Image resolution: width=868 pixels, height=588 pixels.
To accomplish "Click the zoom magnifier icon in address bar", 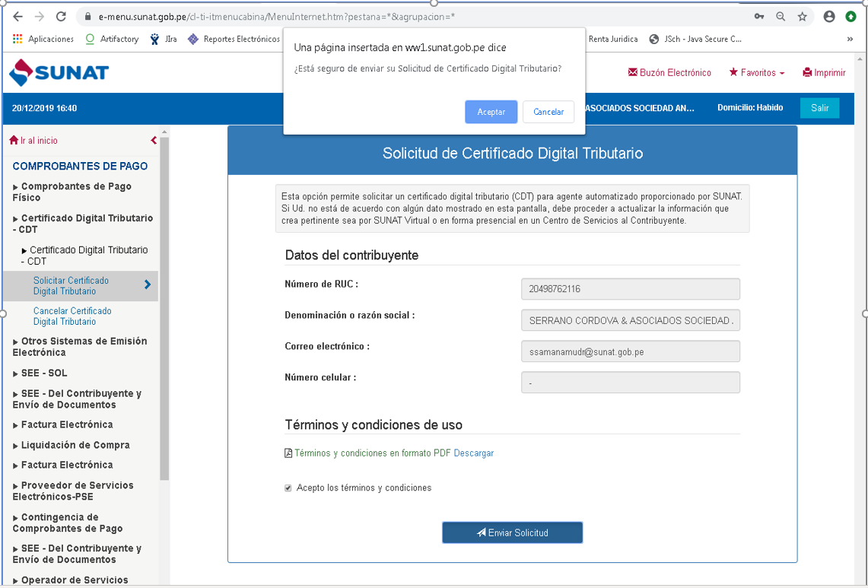I will (781, 16).
